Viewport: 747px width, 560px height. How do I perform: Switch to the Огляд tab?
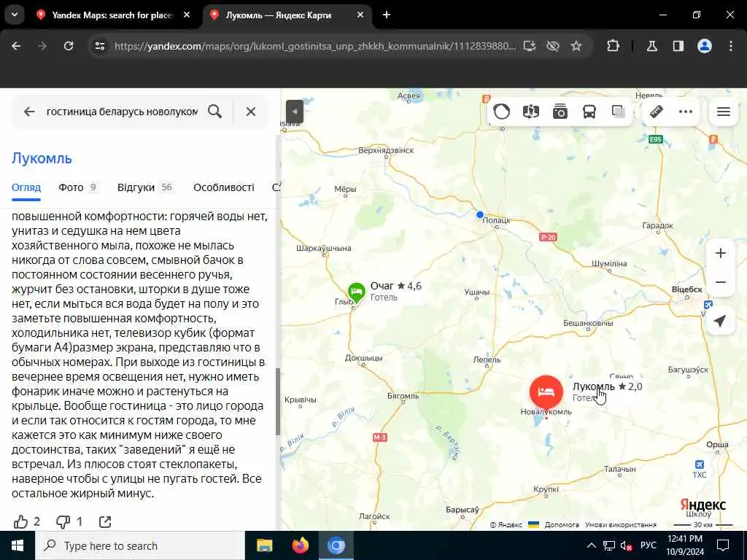pyautogui.click(x=26, y=187)
